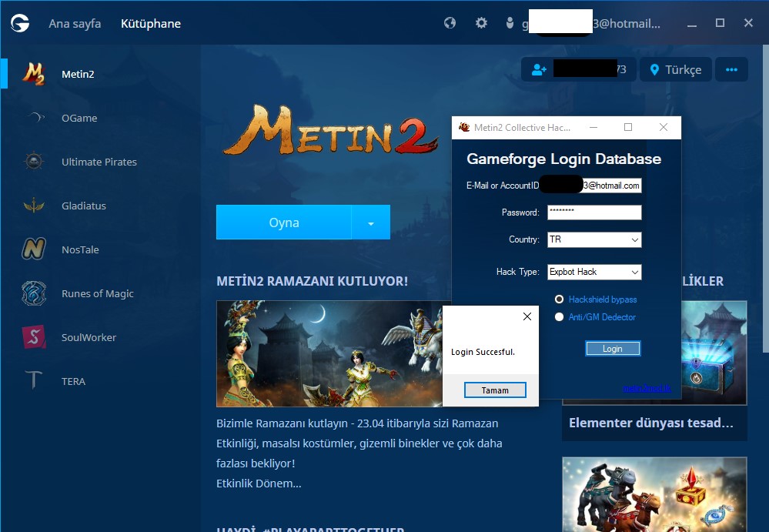This screenshot has height=532, width=769.
Task: Open the Ana sayfa tab
Action: point(75,24)
